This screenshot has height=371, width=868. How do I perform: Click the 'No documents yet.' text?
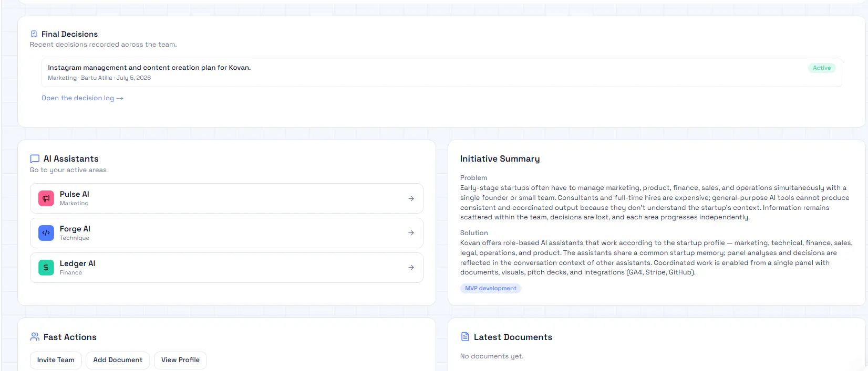point(492,356)
